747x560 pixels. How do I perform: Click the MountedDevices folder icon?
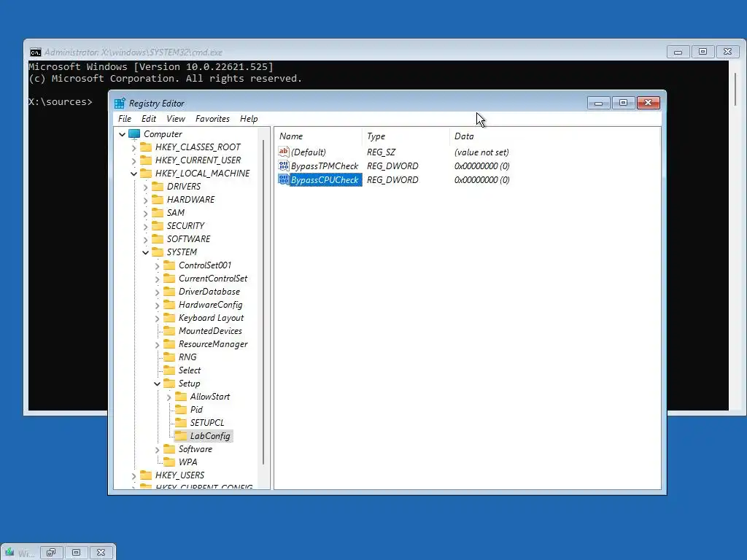pos(169,330)
